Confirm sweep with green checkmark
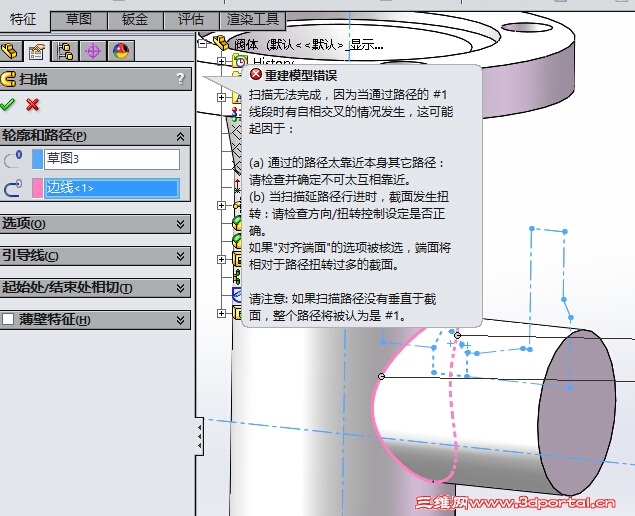635x516 pixels. (8, 105)
